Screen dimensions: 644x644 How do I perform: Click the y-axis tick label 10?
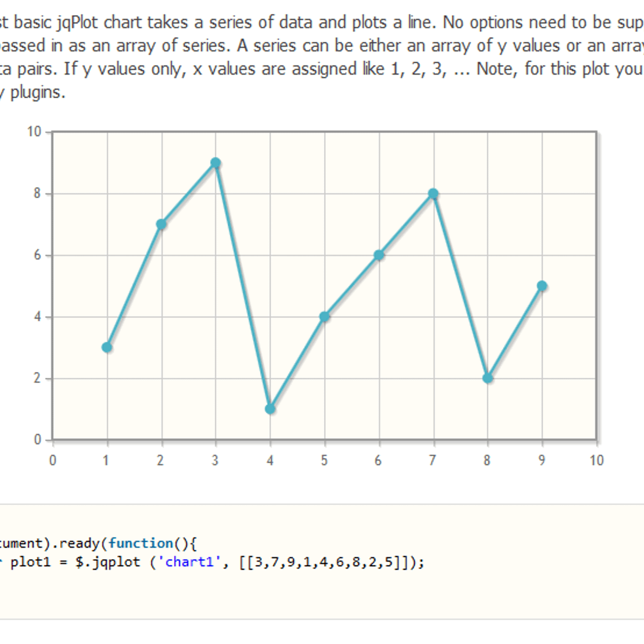(34, 132)
